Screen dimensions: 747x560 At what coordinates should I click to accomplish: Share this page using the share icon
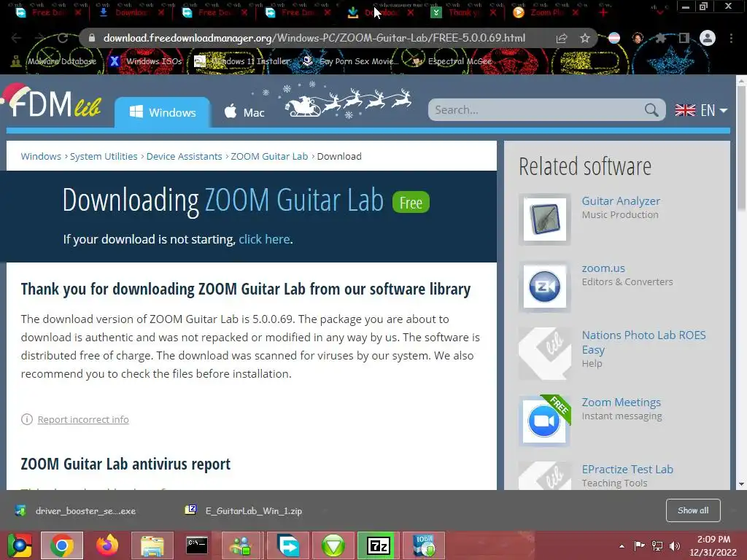click(562, 38)
